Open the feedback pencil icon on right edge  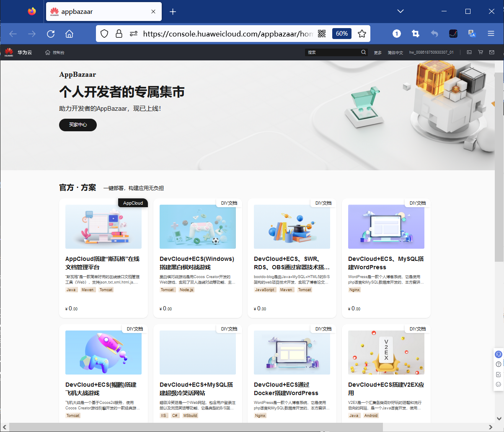tap(498, 374)
